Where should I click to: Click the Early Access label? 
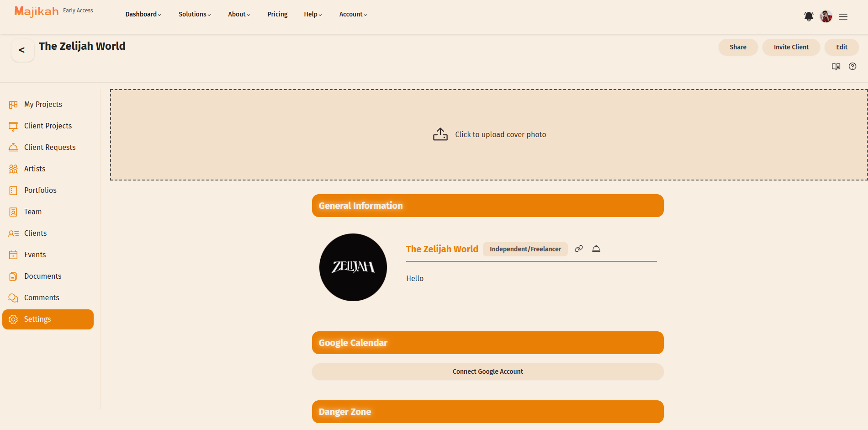78,11
